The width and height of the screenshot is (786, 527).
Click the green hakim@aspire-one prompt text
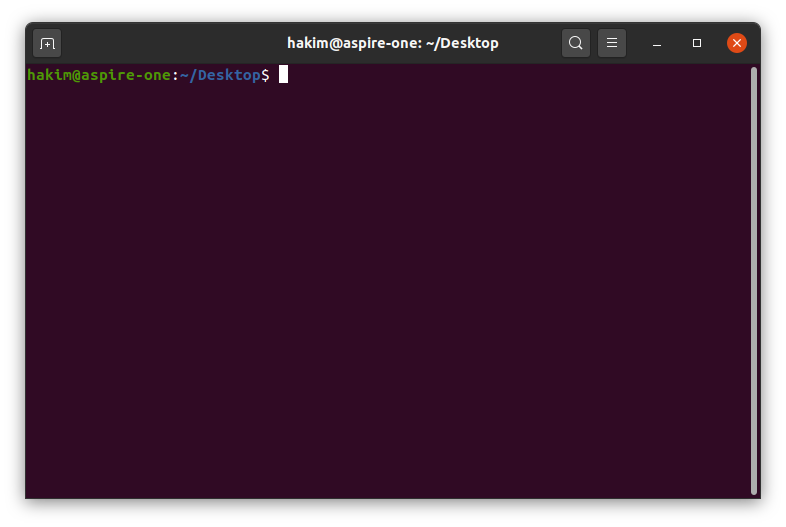[99, 75]
